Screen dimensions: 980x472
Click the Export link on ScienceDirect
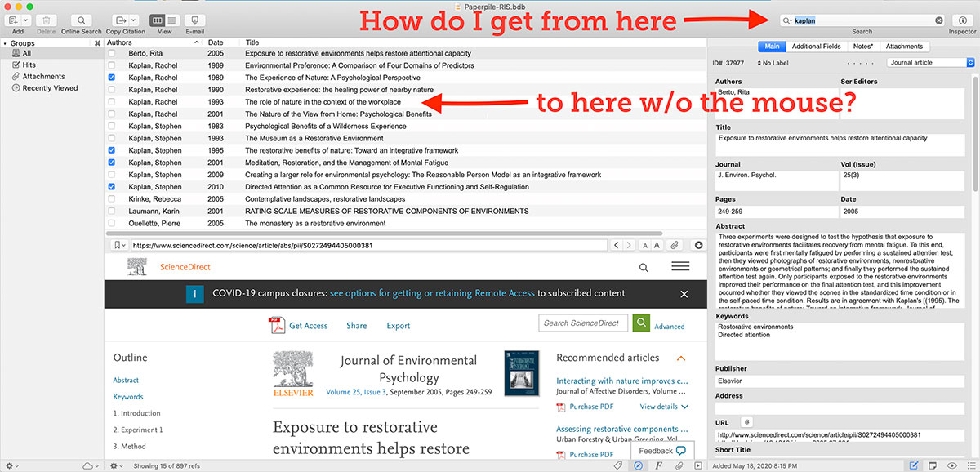click(399, 326)
